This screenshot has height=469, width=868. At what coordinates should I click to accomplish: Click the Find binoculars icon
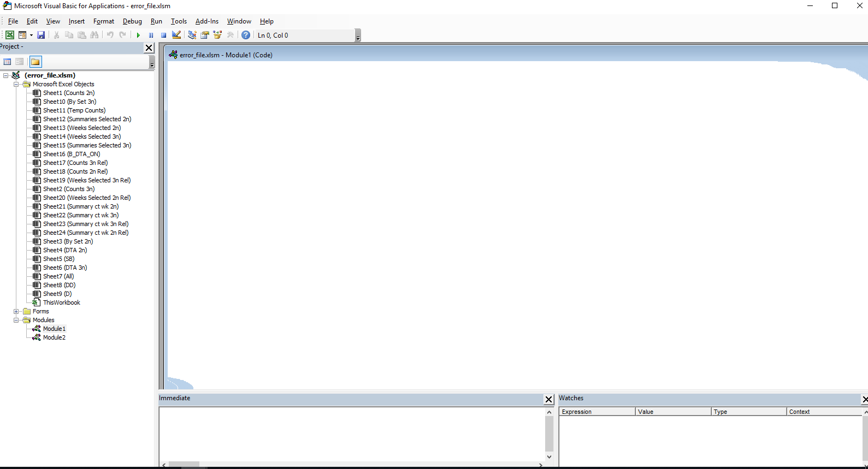point(95,35)
